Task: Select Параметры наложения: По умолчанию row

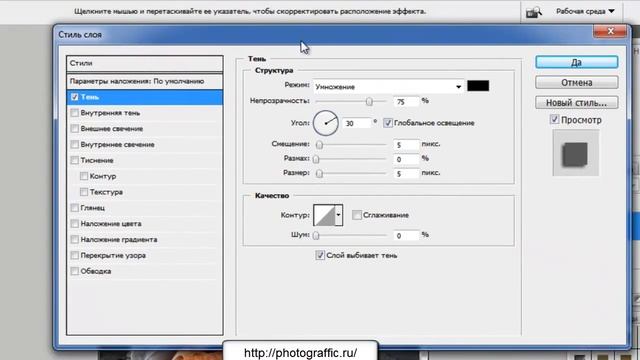Action: tap(144, 81)
